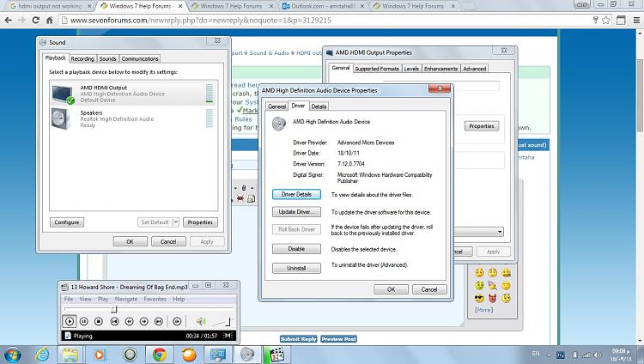Open the Favorites menu in media player
This screenshot has width=644, height=364.
coord(155,299)
